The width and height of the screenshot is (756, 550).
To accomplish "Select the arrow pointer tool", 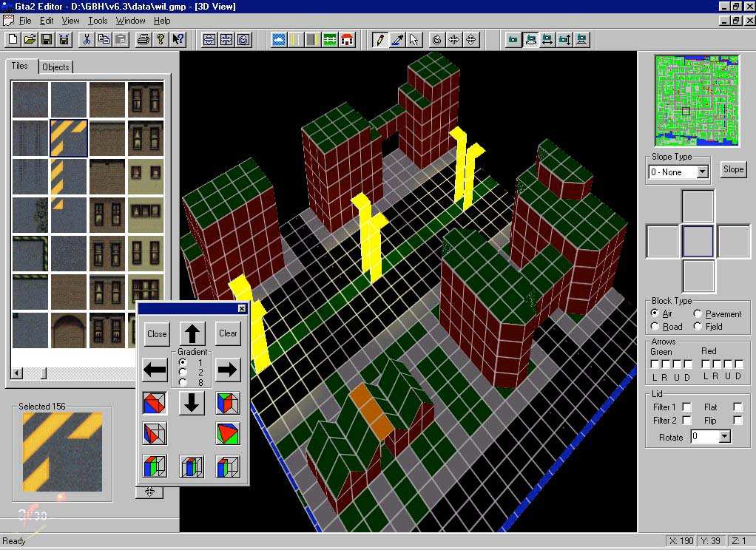I will (414, 39).
